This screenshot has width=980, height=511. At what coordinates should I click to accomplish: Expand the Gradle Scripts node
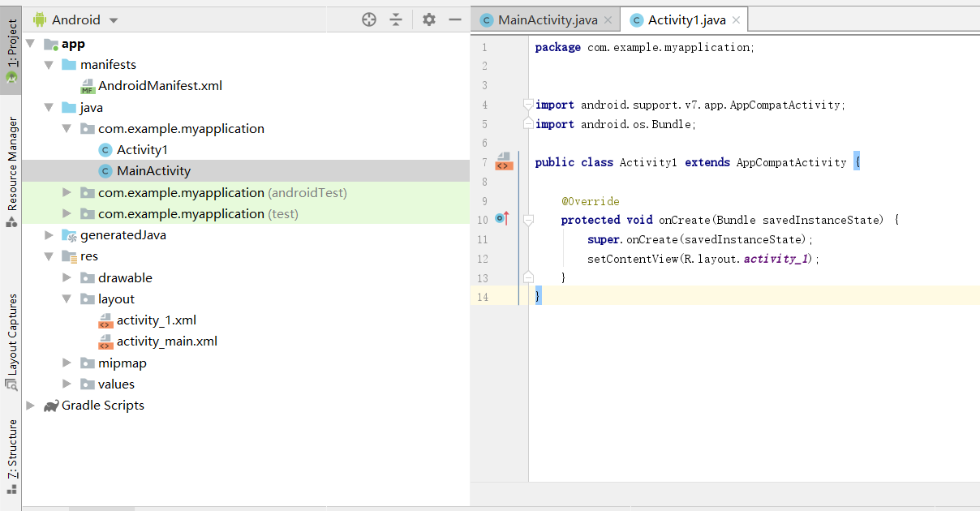[31, 405]
